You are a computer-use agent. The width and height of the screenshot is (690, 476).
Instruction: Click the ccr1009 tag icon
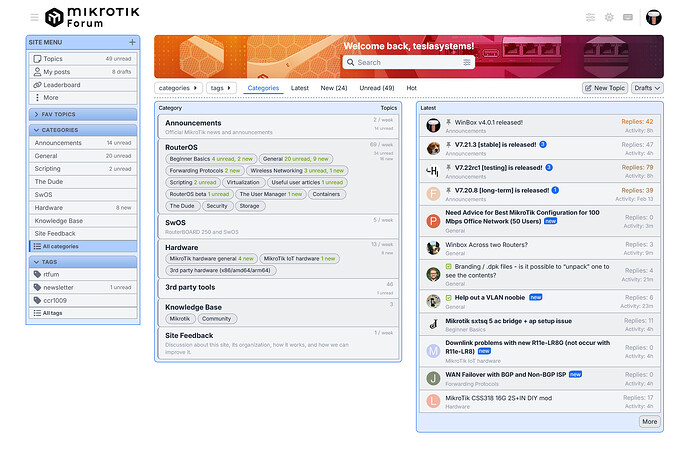pyautogui.click(x=37, y=300)
